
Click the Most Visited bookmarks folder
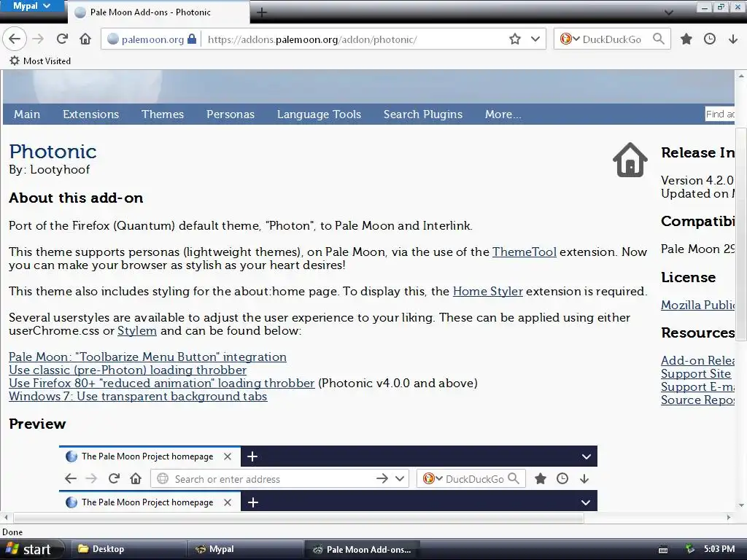tap(41, 61)
